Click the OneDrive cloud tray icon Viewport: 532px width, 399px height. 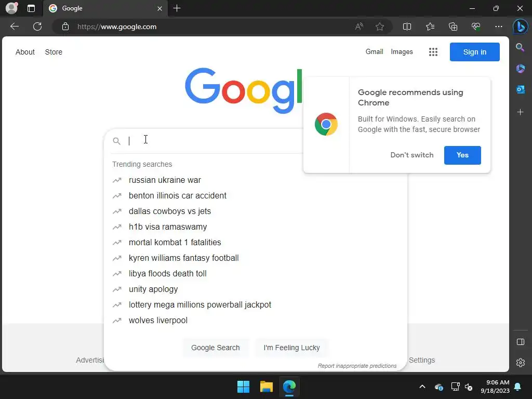click(x=439, y=387)
